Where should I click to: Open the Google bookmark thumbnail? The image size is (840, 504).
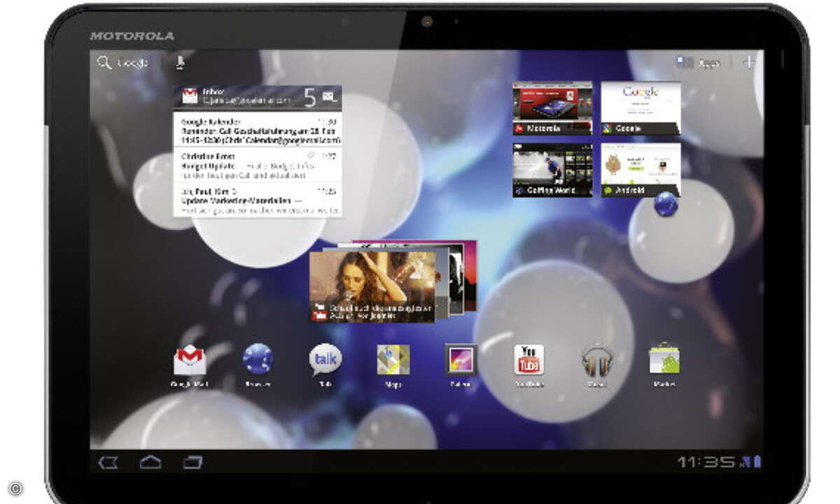click(x=640, y=108)
